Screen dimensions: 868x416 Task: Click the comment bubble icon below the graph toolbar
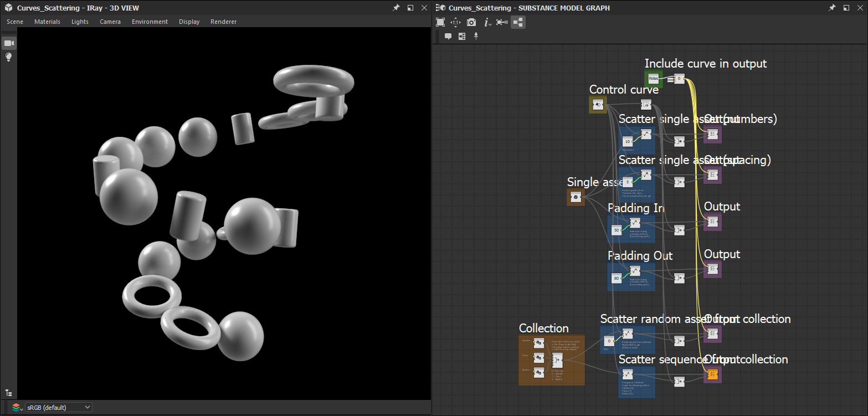(448, 36)
